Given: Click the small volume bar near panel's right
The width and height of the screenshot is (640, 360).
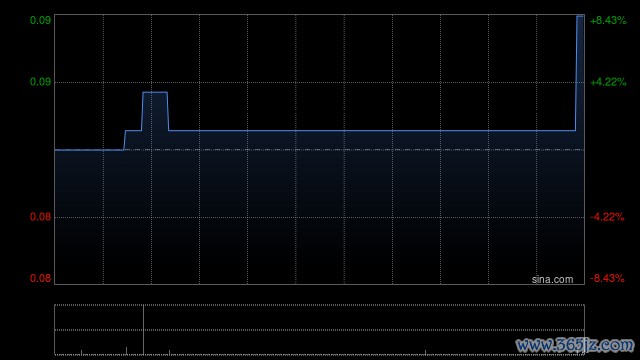Looking at the screenshot, I should (x=425, y=352).
